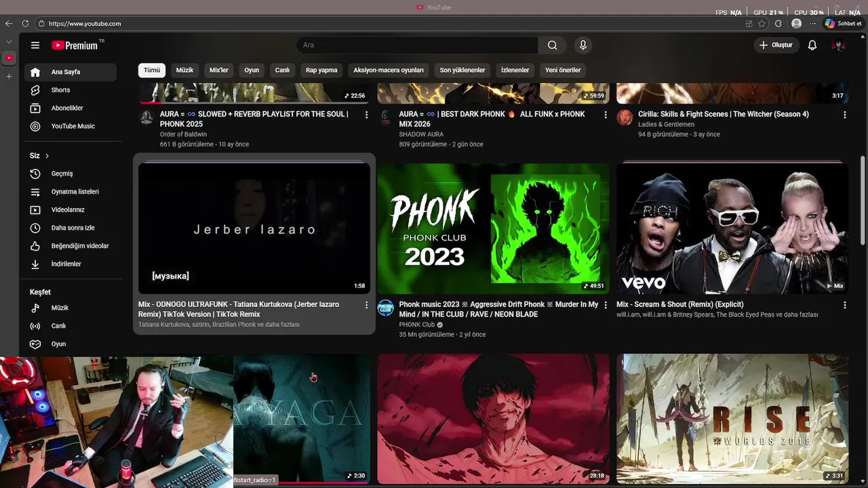Screen dimensions: 868x488
Task: Select the Canlı filter chip
Action: click(x=282, y=70)
